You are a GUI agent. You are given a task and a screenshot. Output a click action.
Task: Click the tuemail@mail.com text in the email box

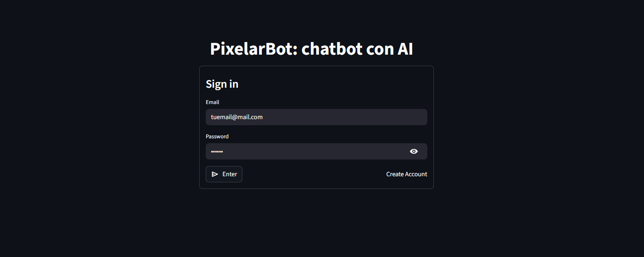tap(237, 117)
